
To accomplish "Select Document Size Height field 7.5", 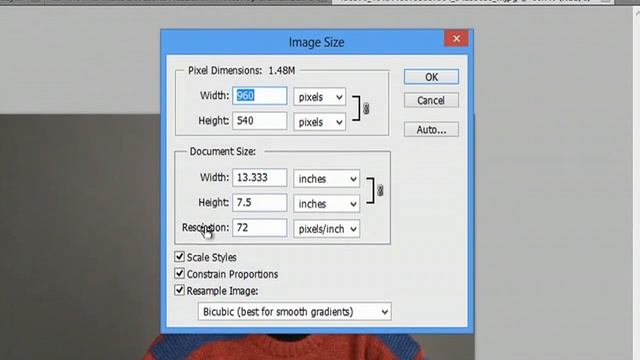I will click(x=260, y=203).
